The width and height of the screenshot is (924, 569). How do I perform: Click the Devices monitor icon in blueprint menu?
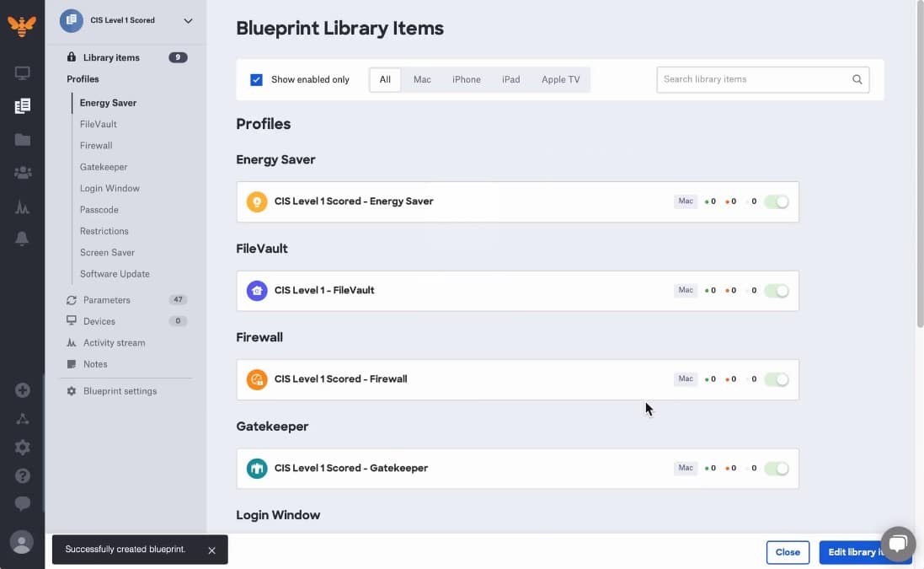(72, 321)
